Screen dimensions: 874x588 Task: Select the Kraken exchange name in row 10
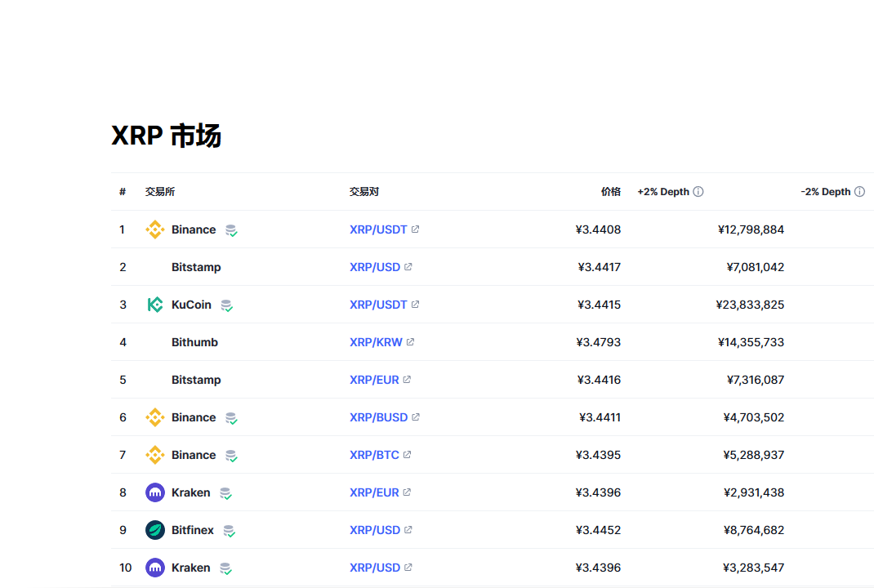coord(190,568)
